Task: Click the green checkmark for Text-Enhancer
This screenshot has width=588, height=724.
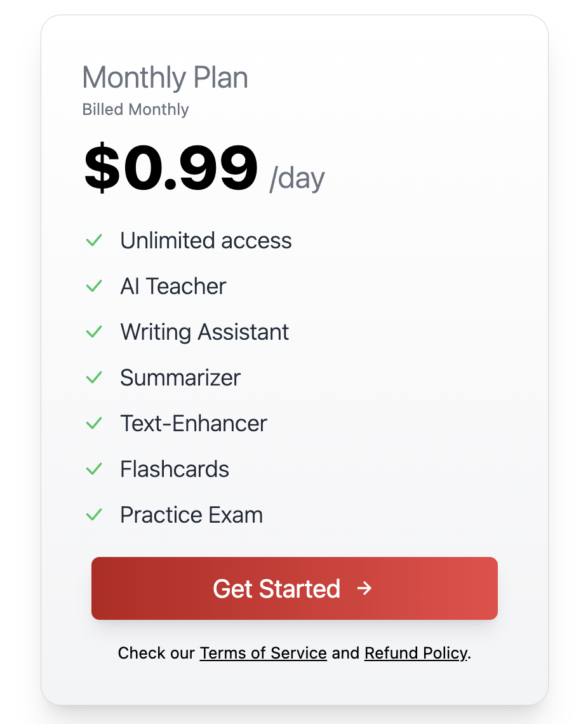Action: (94, 424)
